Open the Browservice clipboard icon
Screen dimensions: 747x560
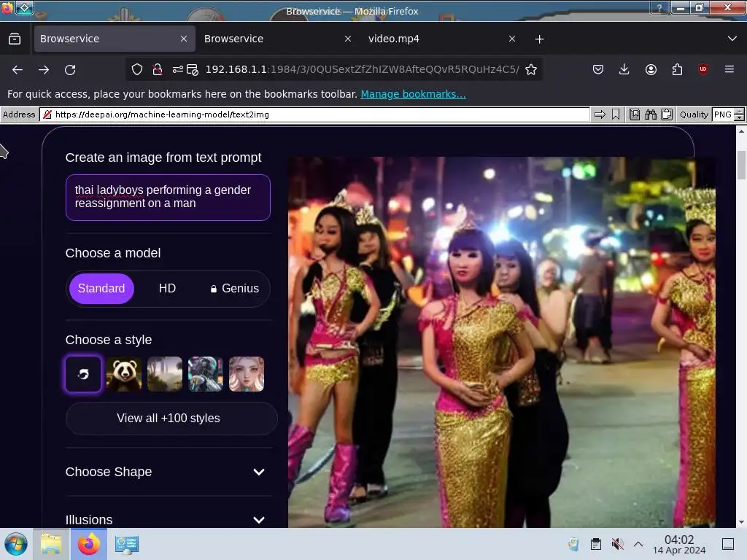tap(667, 114)
